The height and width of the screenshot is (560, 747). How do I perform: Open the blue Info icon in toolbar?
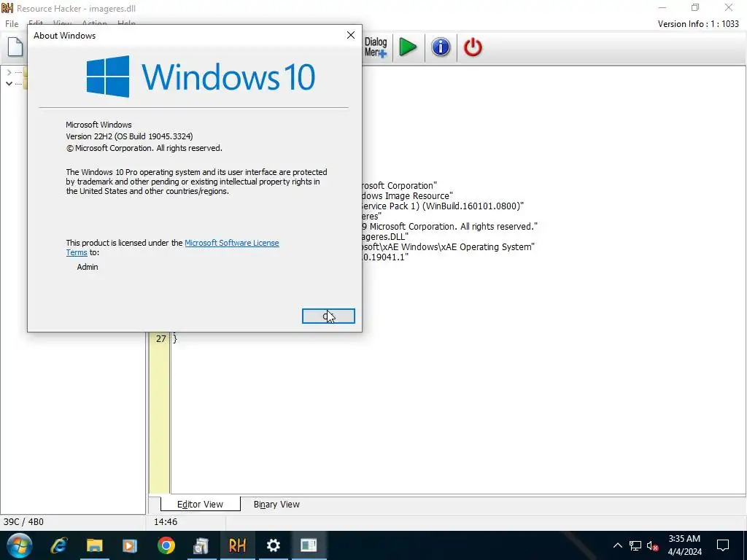point(441,47)
